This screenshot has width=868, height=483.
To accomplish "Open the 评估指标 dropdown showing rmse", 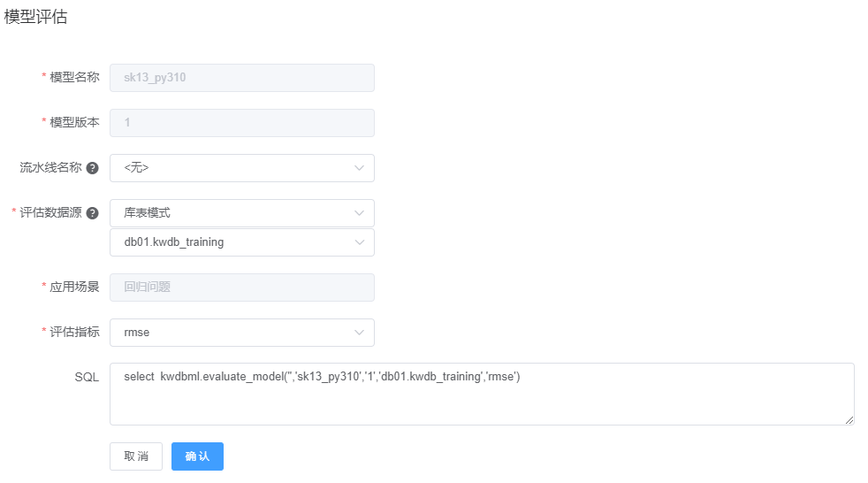I will tap(230, 333).
